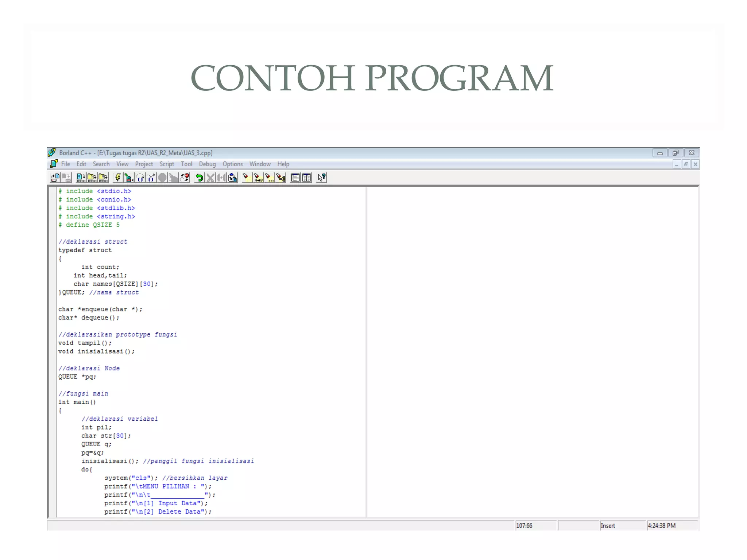Viewport: 747px width, 560px height.
Task: Click the line 'void inisialisasi();'
Action: pos(96,351)
